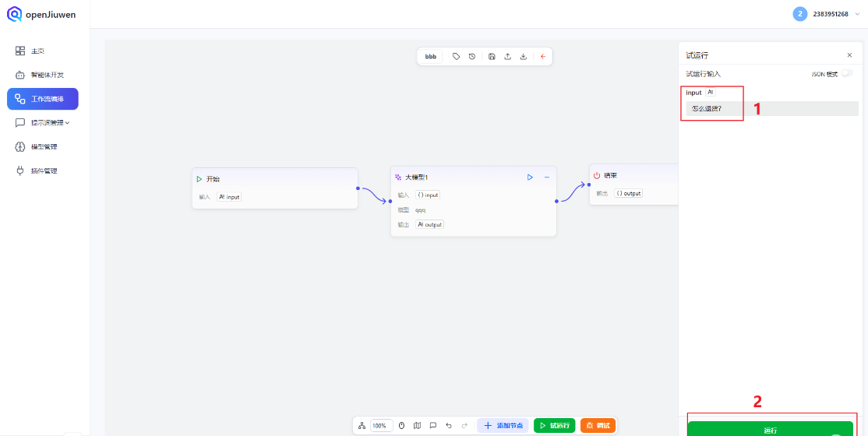
Task: Click the input tag in 开始 node
Action: [229, 197]
